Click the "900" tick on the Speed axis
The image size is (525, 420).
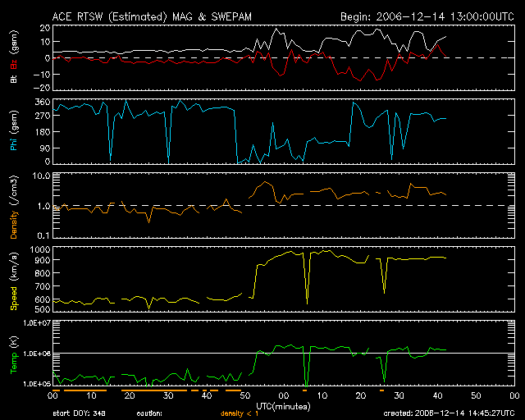coord(43,260)
